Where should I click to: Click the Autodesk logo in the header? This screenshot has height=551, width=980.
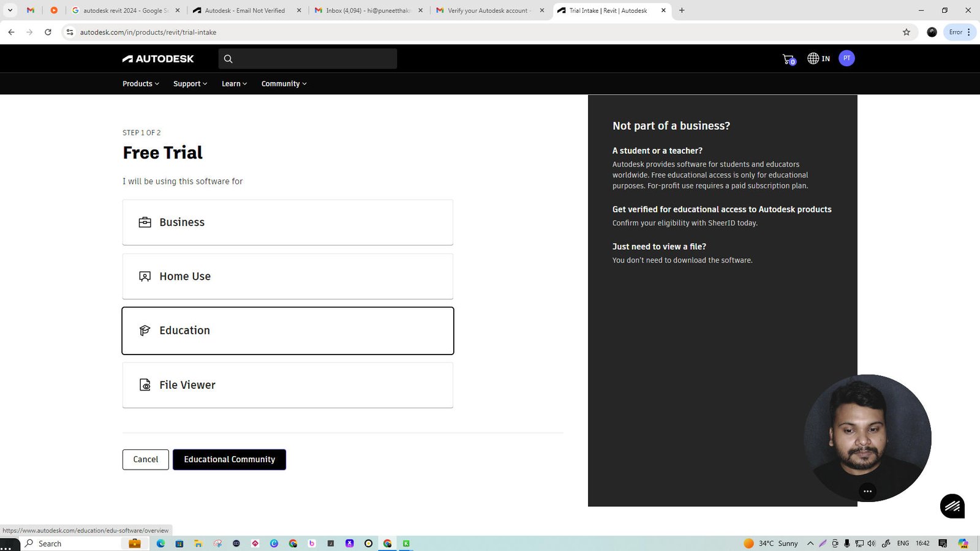pyautogui.click(x=158, y=59)
